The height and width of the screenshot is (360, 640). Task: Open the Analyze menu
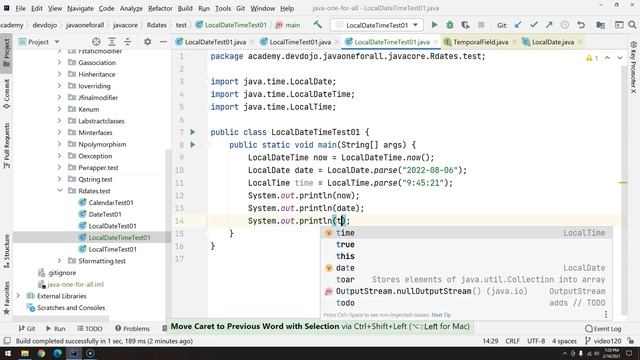pos(131,8)
